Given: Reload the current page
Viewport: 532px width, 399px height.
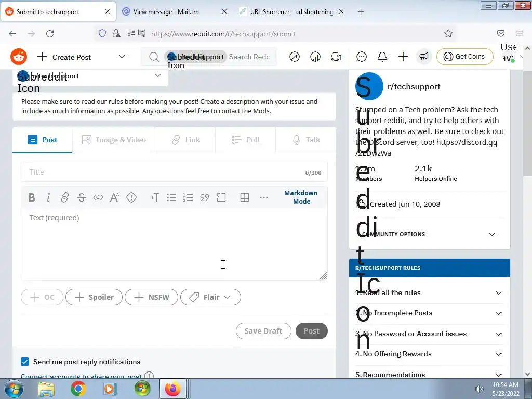Looking at the screenshot, I should tap(50, 34).
